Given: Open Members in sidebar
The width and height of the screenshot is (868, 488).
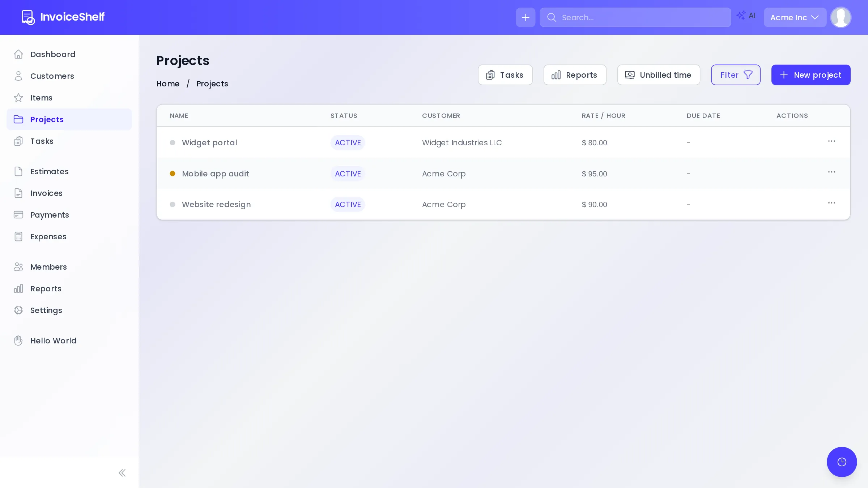Looking at the screenshot, I should point(69,267).
